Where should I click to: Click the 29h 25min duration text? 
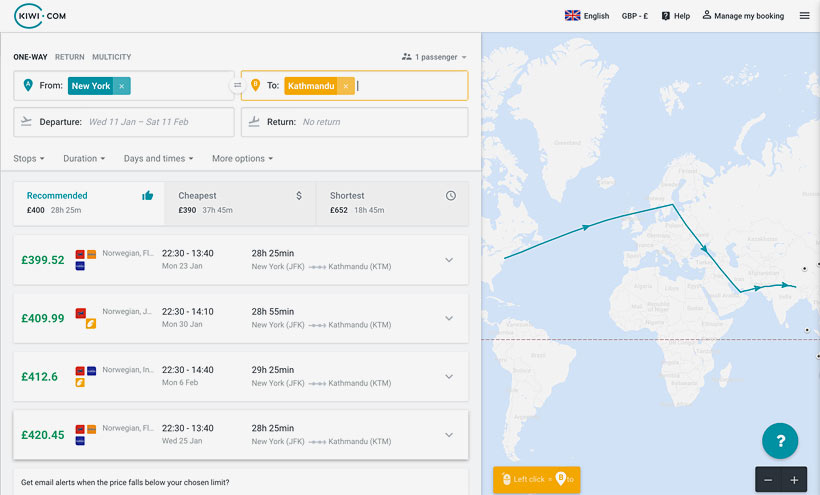coord(272,370)
